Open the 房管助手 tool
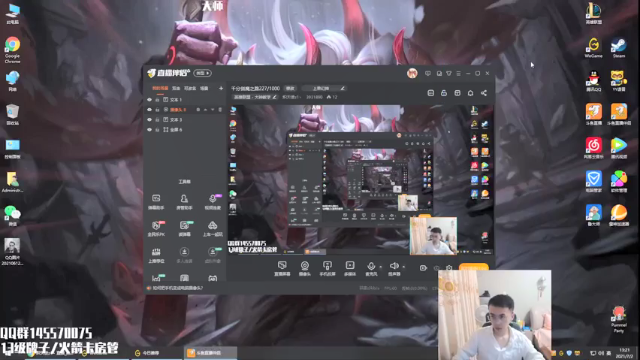640x360 pixels. (x=184, y=202)
